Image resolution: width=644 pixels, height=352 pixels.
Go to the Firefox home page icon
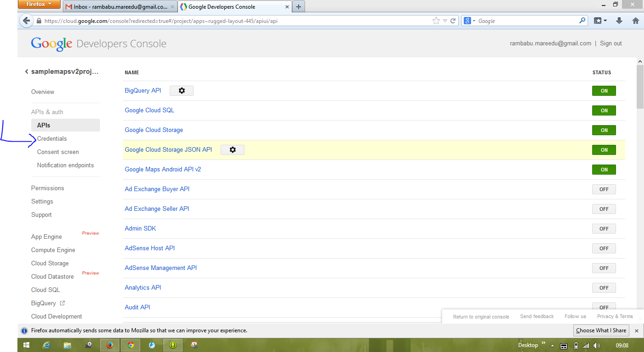[x=635, y=21]
